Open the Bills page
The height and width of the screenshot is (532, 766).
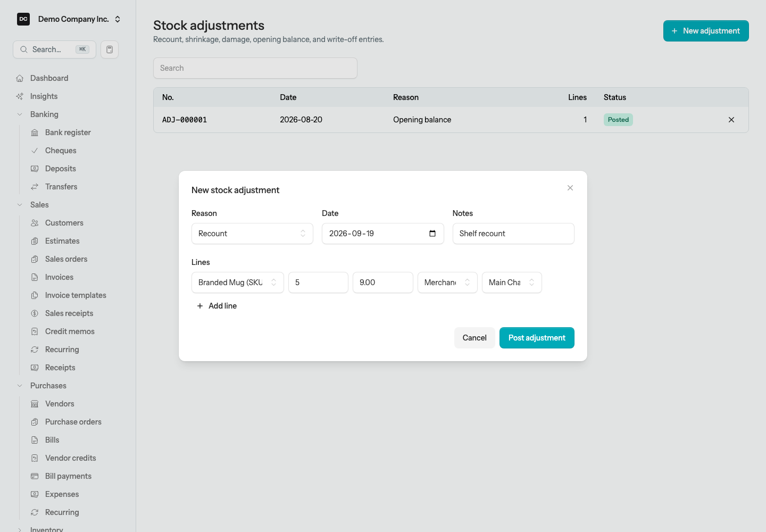pyautogui.click(x=52, y=440)
